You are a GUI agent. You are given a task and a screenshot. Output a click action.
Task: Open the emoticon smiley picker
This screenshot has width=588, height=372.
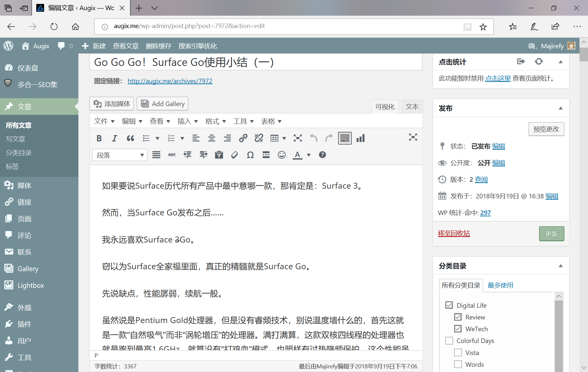[x=282, y=155]
